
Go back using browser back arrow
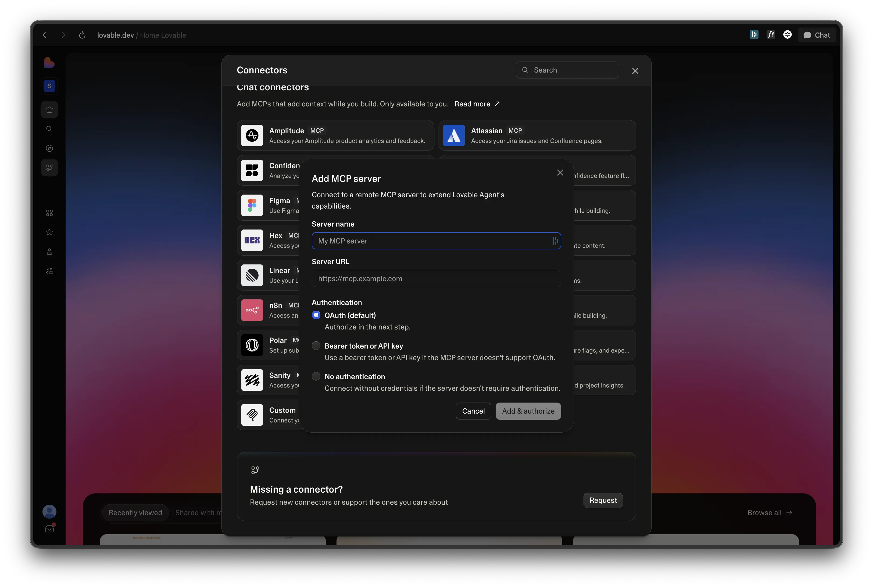[45, 35]
